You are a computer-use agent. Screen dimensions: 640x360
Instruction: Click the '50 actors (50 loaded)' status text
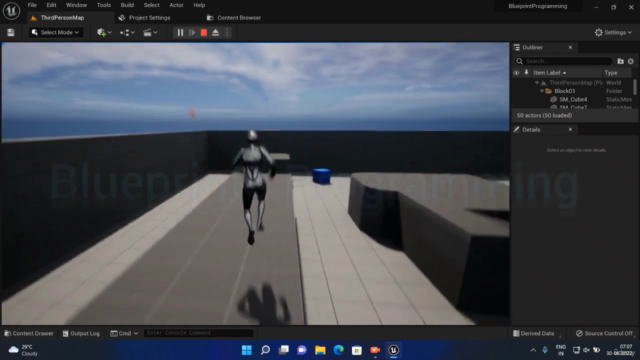pyautogui.click(x=544, y=116)
